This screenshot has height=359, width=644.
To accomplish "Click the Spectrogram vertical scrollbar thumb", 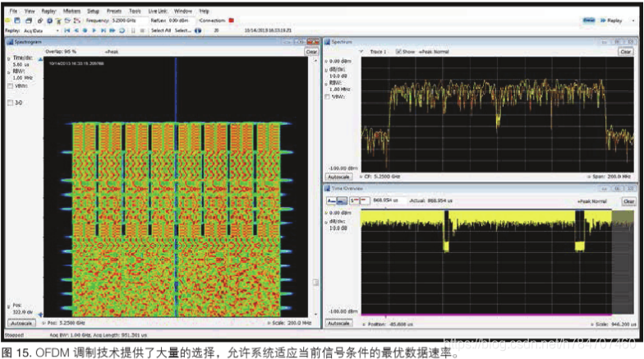I will point(315,283).
